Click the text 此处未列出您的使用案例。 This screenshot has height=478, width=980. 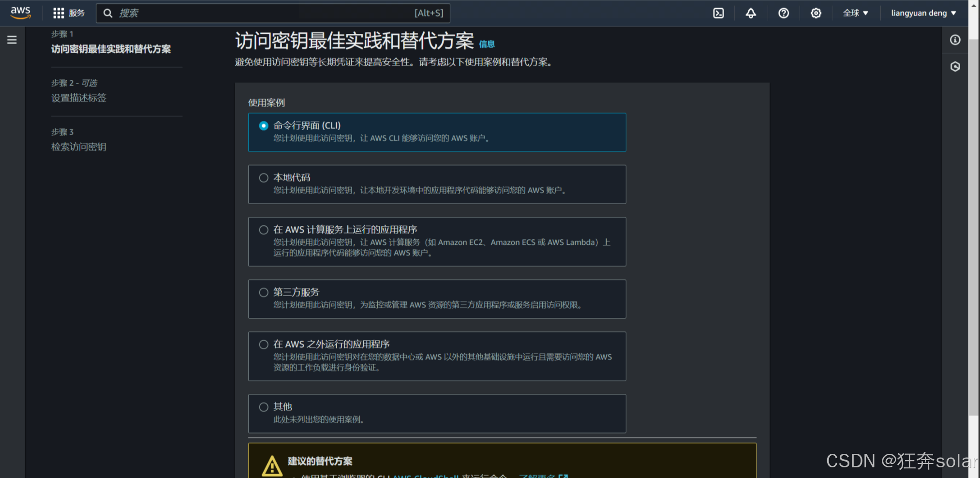coord(319,419)
